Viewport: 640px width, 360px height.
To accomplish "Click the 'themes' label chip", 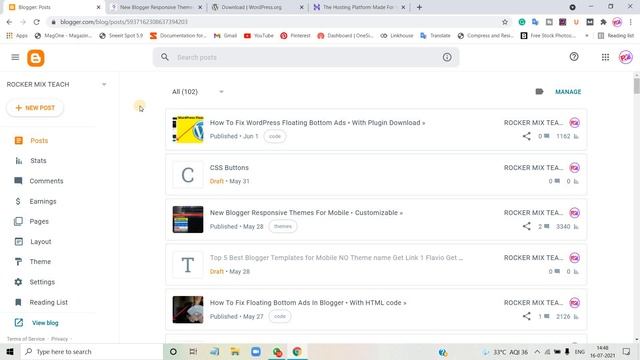I will tap(282, 226).
